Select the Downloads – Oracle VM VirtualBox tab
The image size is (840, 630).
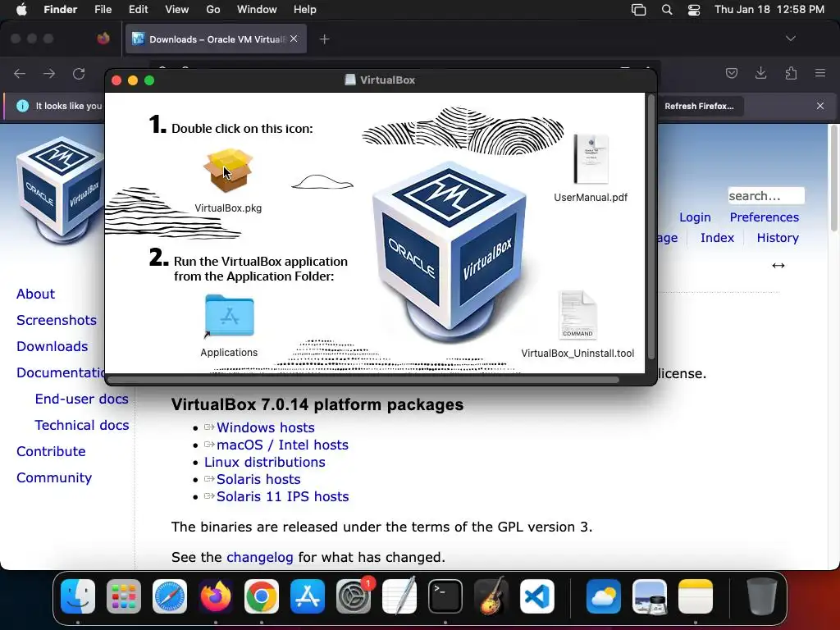(x=216, y=39)
